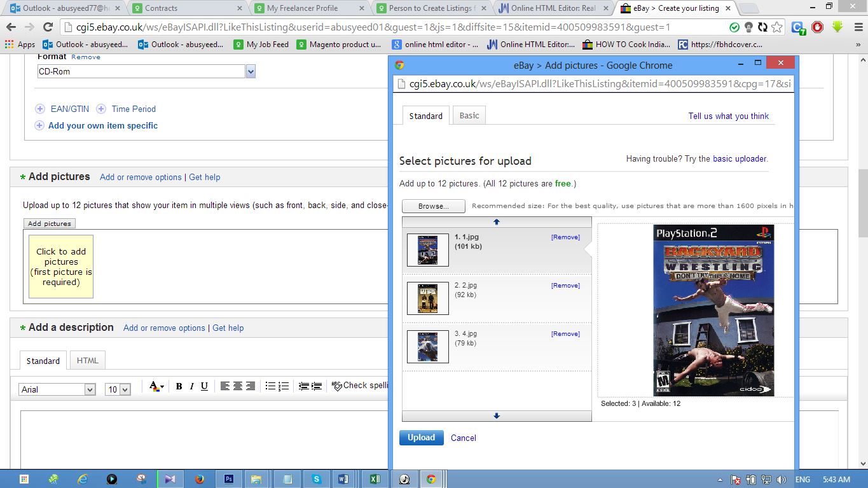Align description text left
Screen dimensions: 868x488
click(225, 386)
